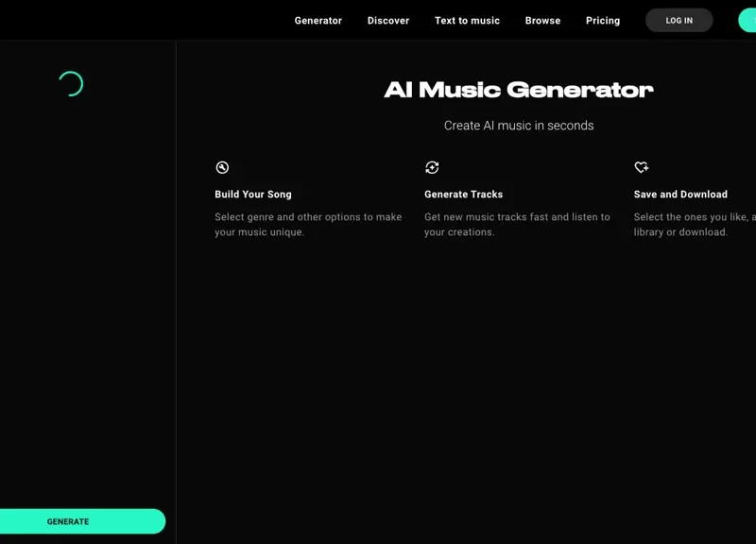This screenshot has height=544, width=756.
Task: Click the Generate Tracks refresh icon
Action: pyautogui.click(x=432, y=167)
